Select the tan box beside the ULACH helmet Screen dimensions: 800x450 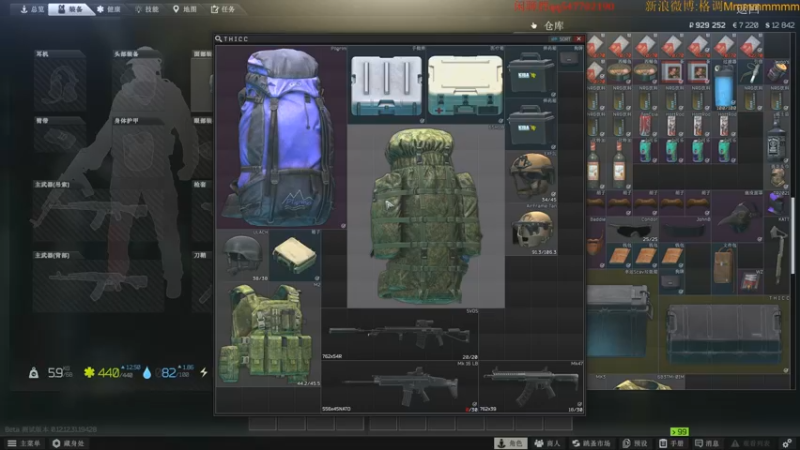[x=295, y=255]
